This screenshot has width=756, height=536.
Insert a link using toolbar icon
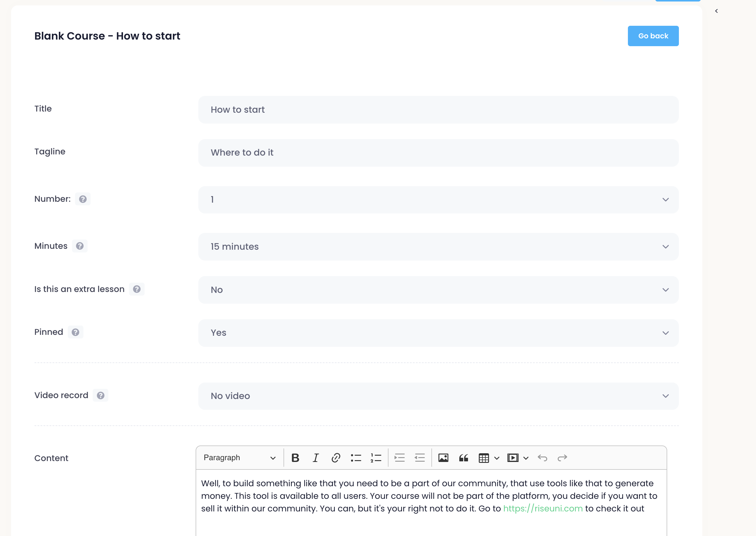[x=336, y=458]
